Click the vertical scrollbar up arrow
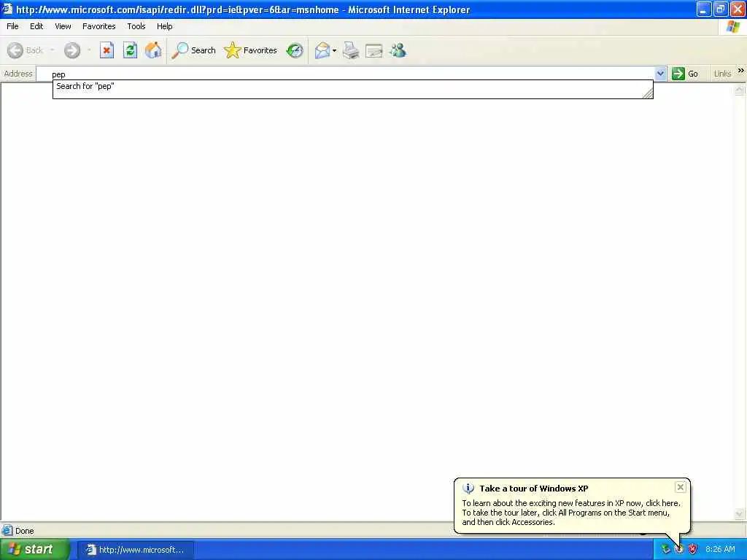 (740, 90)
